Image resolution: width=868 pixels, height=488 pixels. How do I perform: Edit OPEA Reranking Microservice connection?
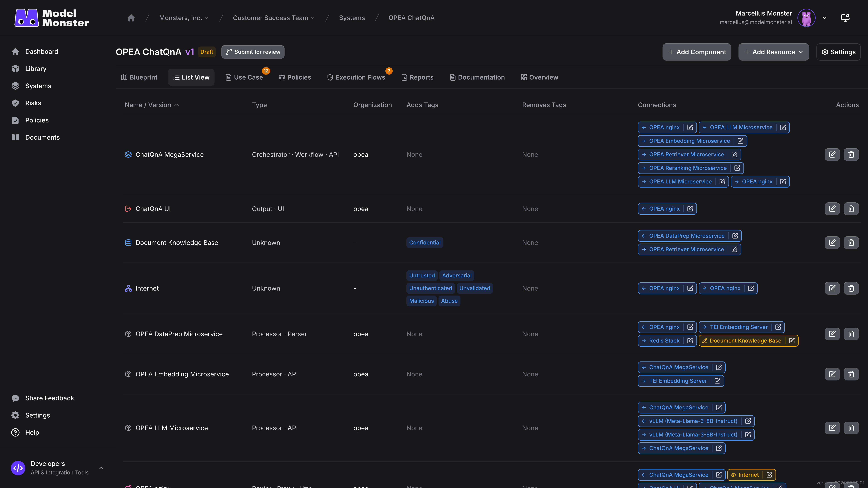point(737,168)
